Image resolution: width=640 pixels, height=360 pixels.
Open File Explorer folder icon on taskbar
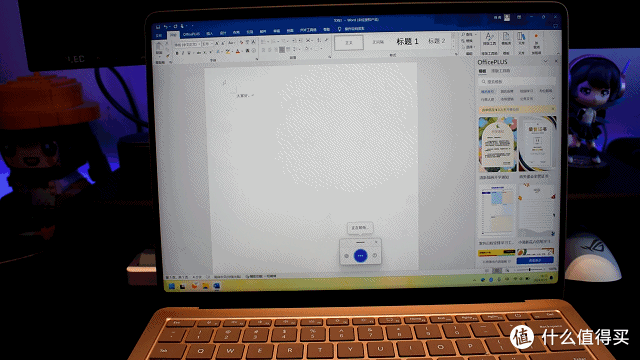coord(205,286)
